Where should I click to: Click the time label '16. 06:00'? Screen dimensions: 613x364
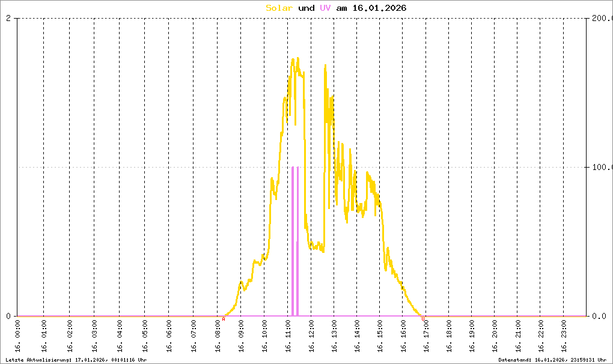[169, 336]
